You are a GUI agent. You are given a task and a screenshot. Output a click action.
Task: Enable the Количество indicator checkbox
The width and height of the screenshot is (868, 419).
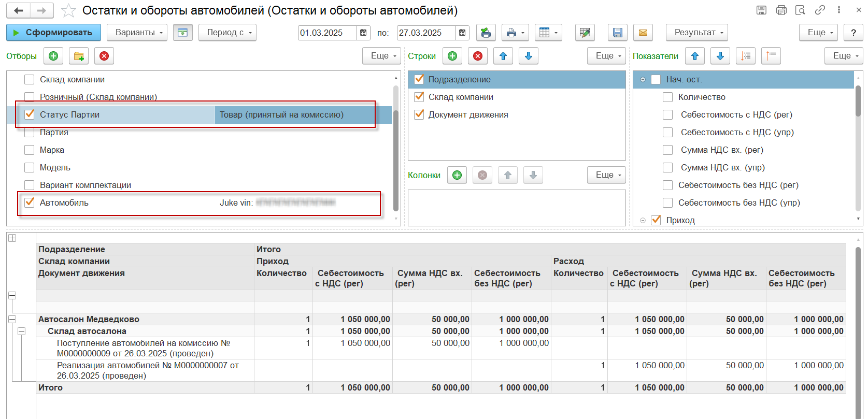tap(668, 97)
